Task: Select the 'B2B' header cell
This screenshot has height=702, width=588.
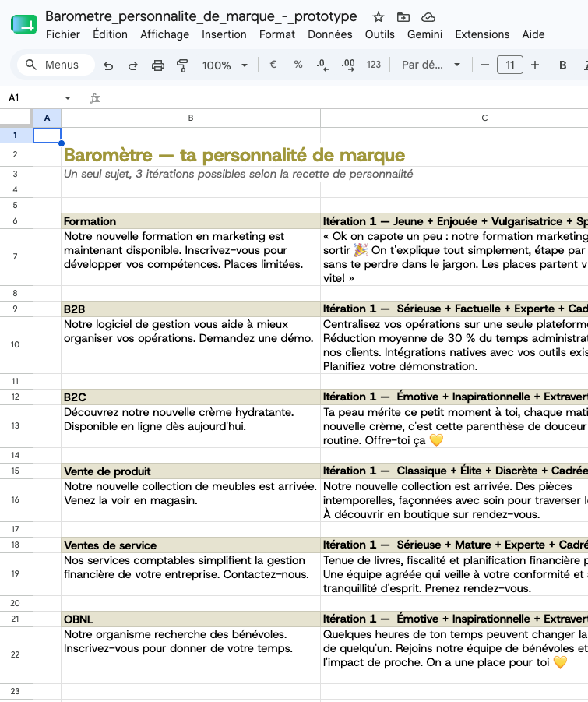Action: [x=191, y=309]
